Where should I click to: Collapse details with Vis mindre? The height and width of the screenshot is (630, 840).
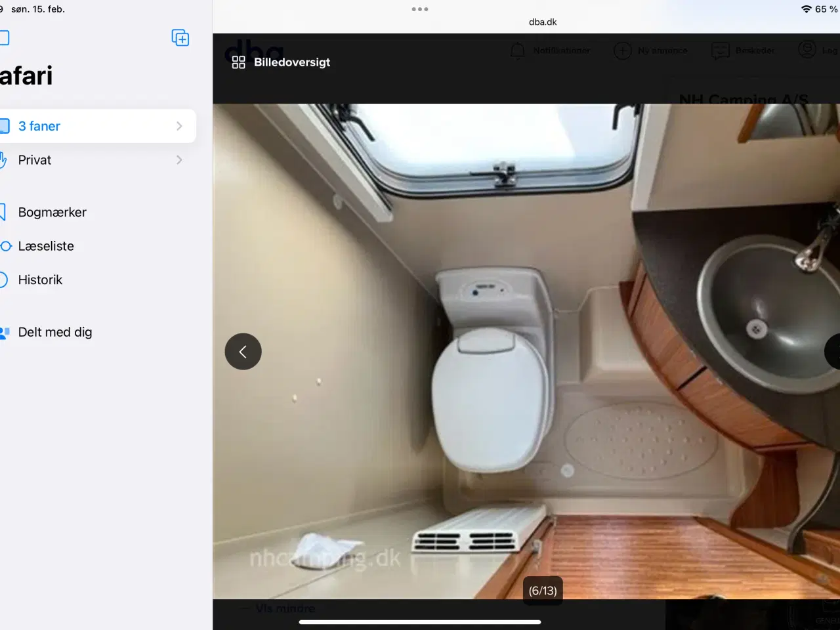click(285, 608)
